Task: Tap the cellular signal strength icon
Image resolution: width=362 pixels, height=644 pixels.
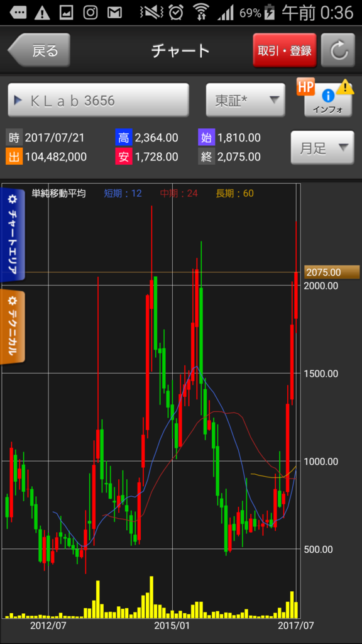Action: click(x=225, y=13)
